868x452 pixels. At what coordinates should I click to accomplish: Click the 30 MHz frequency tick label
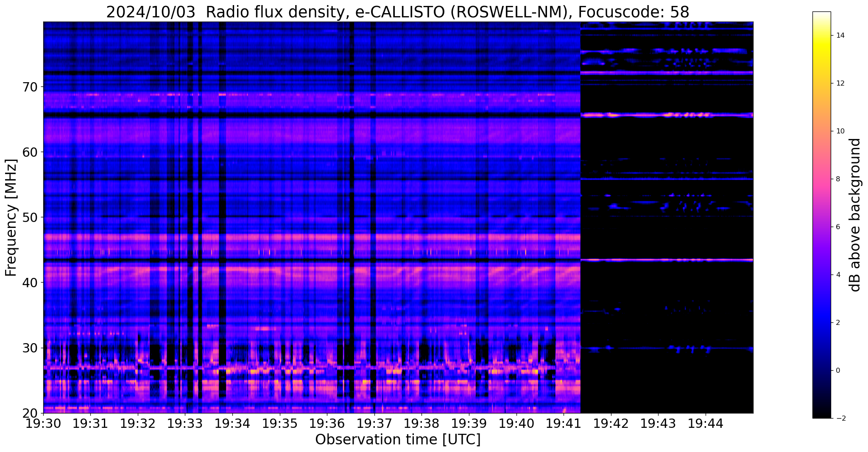click(30, 348)
